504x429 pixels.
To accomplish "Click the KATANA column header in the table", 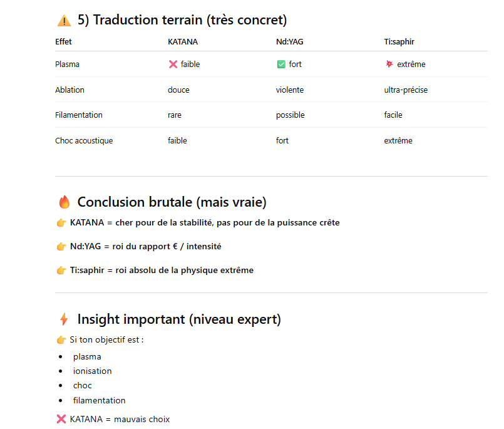I will coord(183,42).
